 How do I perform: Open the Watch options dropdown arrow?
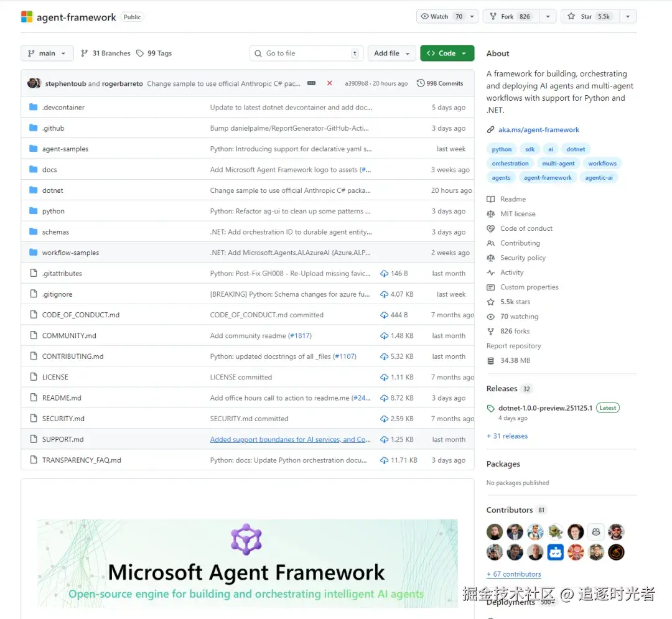tap(472, 16)
